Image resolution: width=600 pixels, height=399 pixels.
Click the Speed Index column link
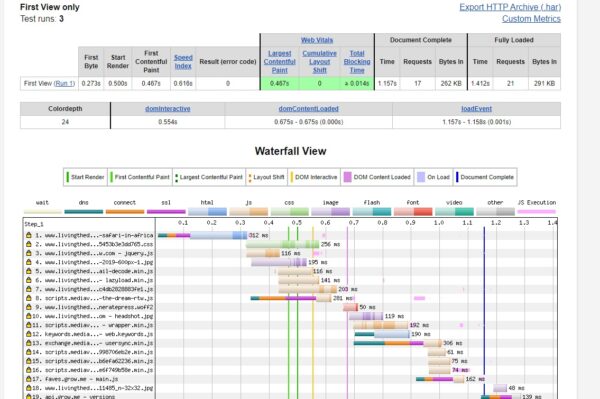[x=183, y=62]
